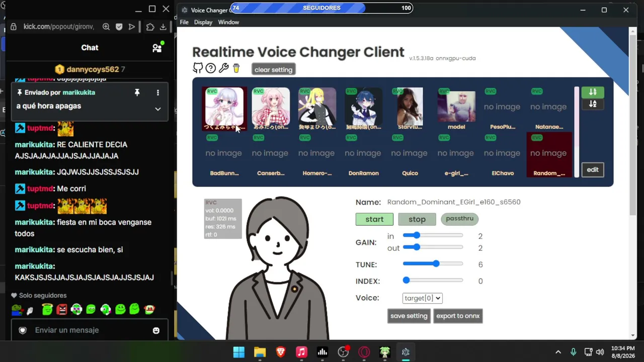Open browser downloads icon

tap(163, 27)
